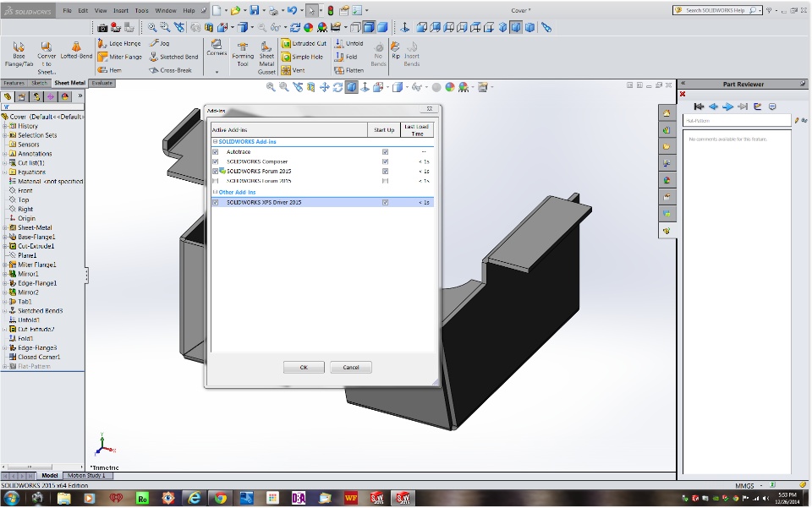
Task: Click the Hem tool
Action: tap(110, 70)
